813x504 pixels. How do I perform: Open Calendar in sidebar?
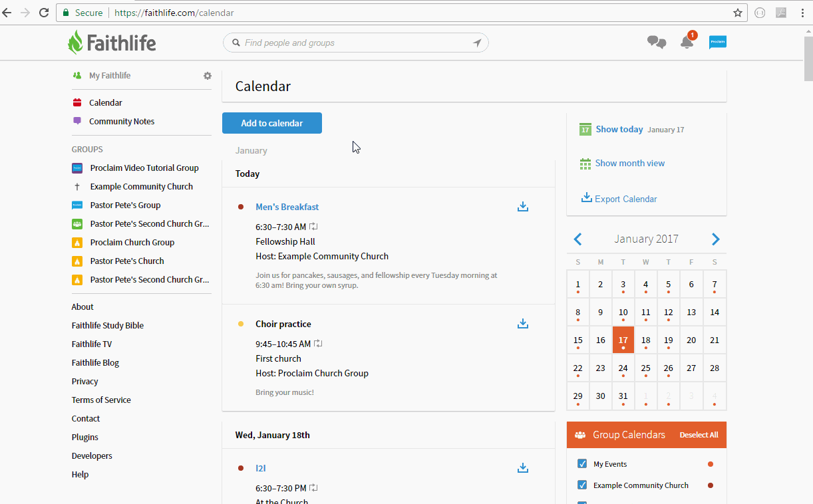tap(106, 102)
